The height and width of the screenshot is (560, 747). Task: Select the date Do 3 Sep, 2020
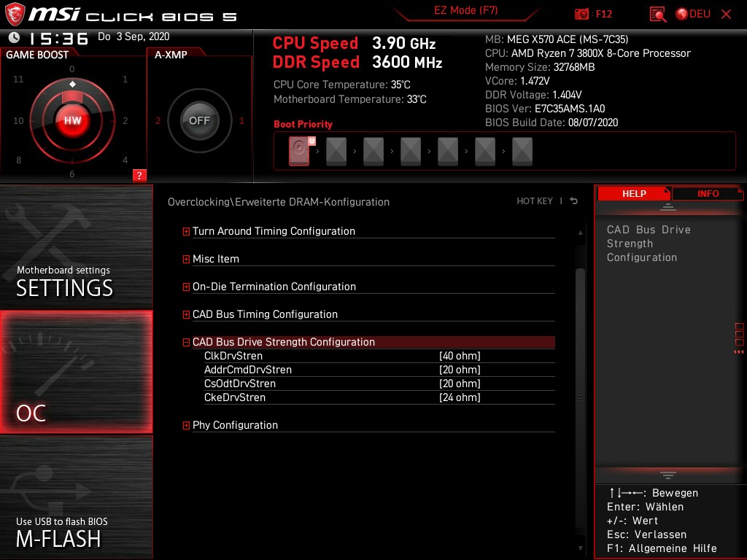click(133, 36)
